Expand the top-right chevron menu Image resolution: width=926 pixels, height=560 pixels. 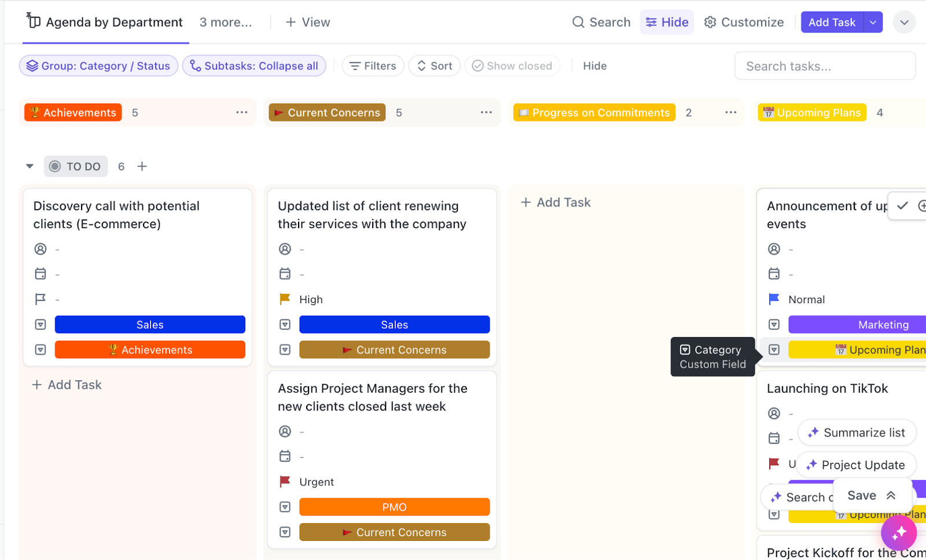click(904, 23)
